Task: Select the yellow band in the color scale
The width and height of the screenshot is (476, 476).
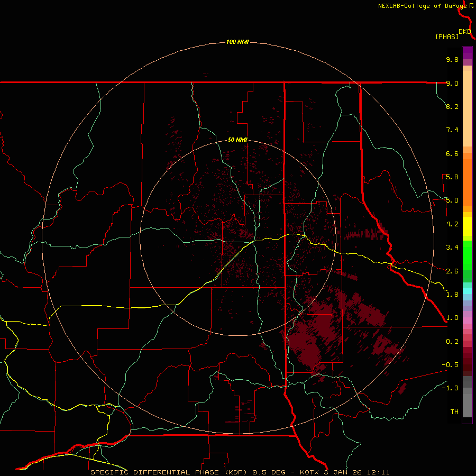Action: (x=467, y=226)
